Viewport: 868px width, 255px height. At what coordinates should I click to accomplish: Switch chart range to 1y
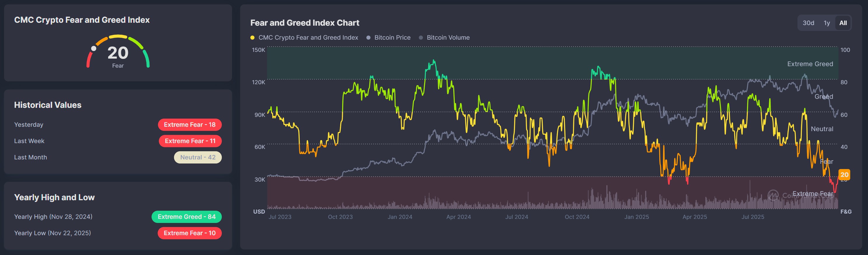[x=827, y=23]
